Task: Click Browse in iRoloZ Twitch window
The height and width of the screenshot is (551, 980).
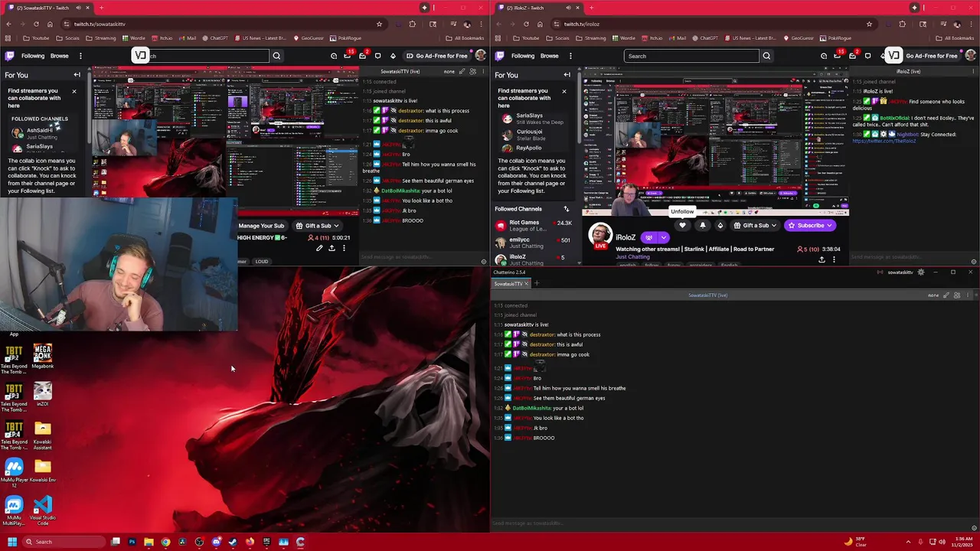Action: pos(549,56)
